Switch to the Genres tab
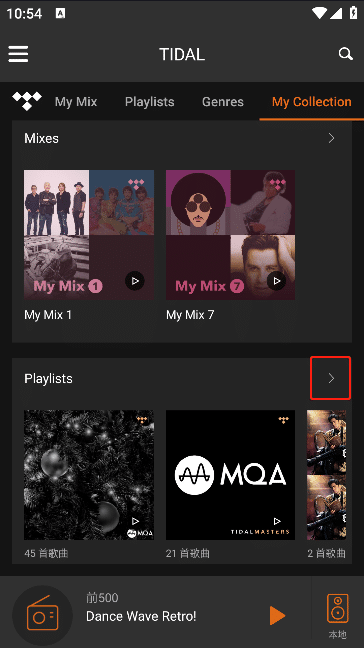This screenshot has width=364, height=648. click(223, 102)
